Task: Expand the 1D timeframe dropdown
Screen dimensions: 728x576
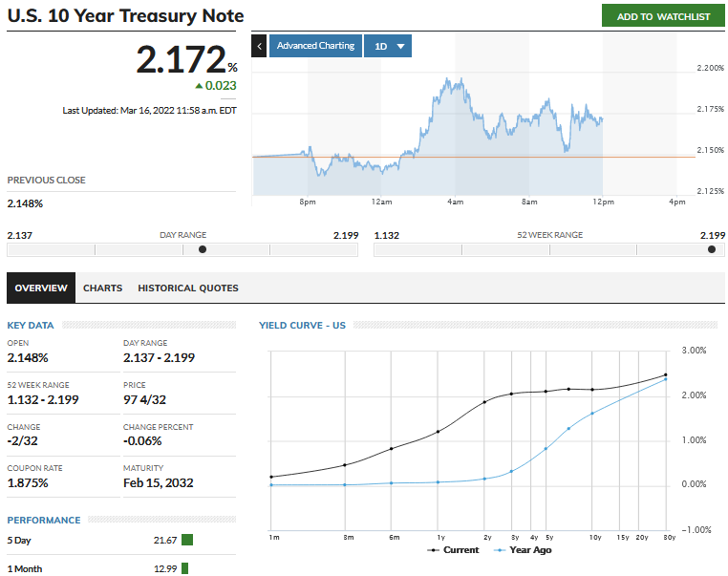Action: click(388, 46)
